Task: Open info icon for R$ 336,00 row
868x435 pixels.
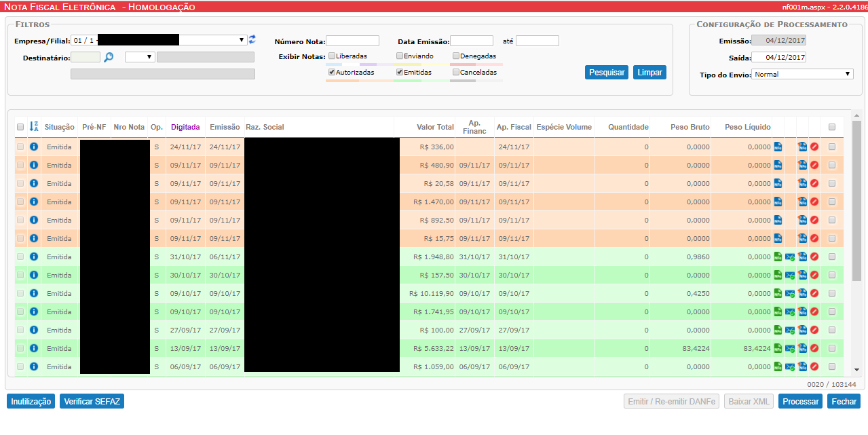Action: (x=34, y=147)
